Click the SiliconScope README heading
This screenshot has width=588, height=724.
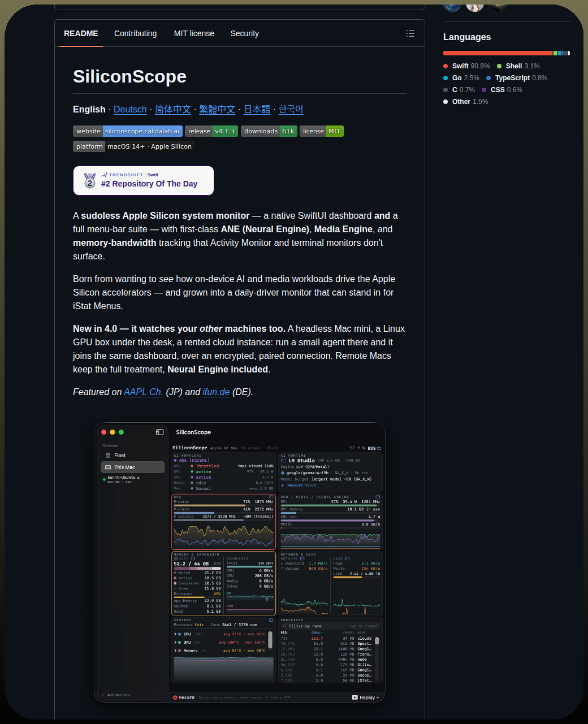[x=129, y=76]
